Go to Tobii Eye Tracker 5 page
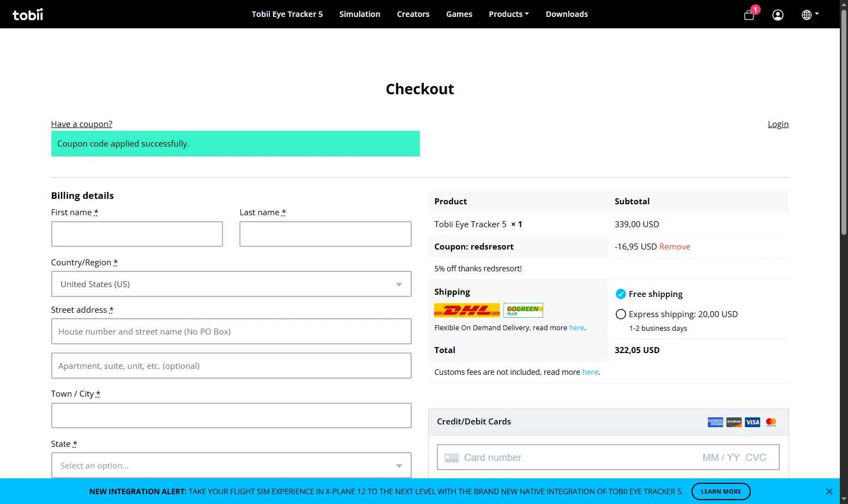 287,14
